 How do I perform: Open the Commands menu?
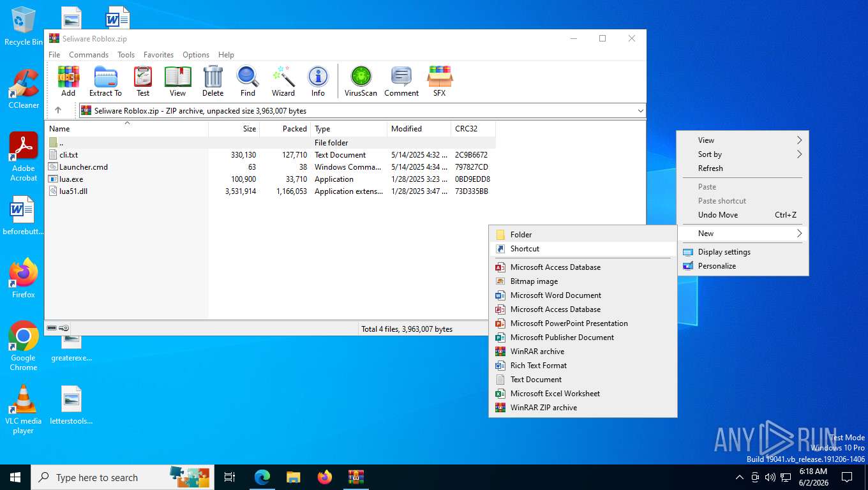(x=89, y=55)
